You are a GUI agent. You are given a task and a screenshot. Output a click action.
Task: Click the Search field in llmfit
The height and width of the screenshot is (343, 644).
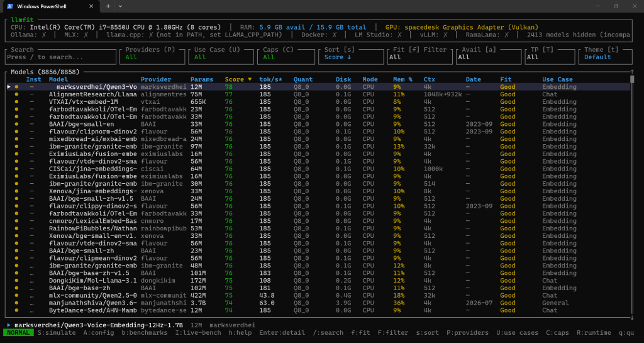(61, 57)
